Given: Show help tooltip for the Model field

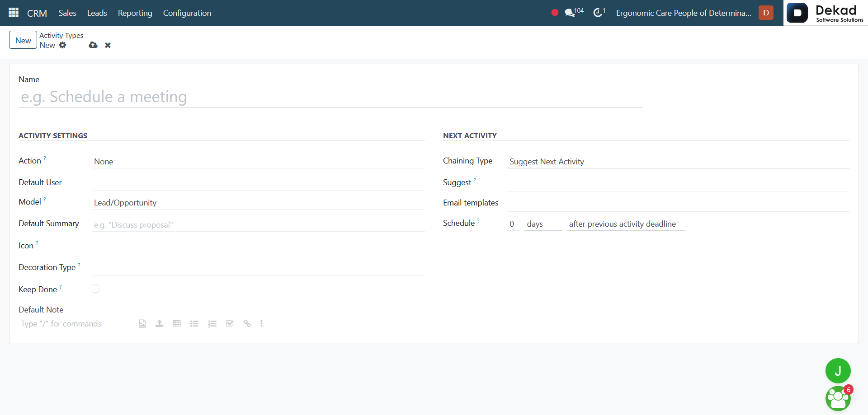Looking at the screenshot, I should click(x=45, y=199).
